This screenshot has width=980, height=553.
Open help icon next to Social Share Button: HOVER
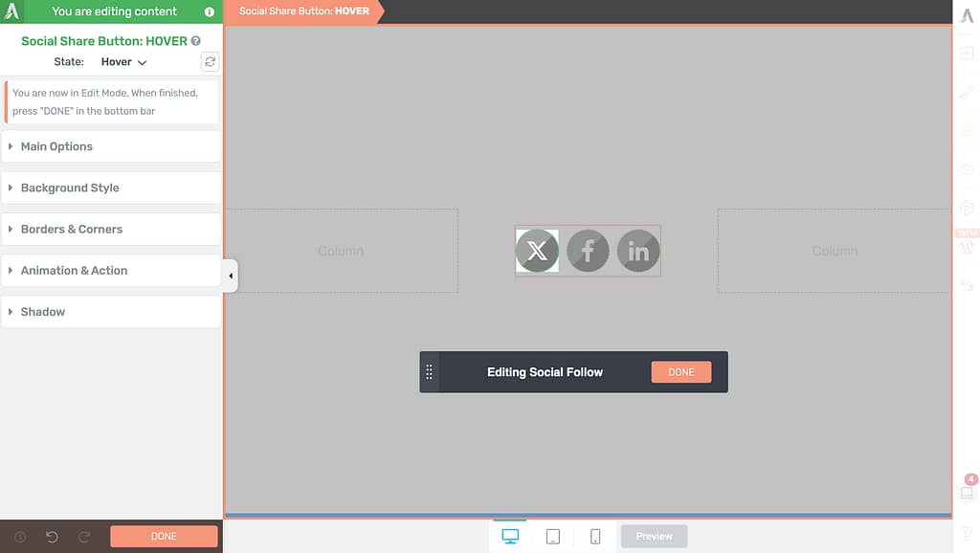(x=195, y=40)
